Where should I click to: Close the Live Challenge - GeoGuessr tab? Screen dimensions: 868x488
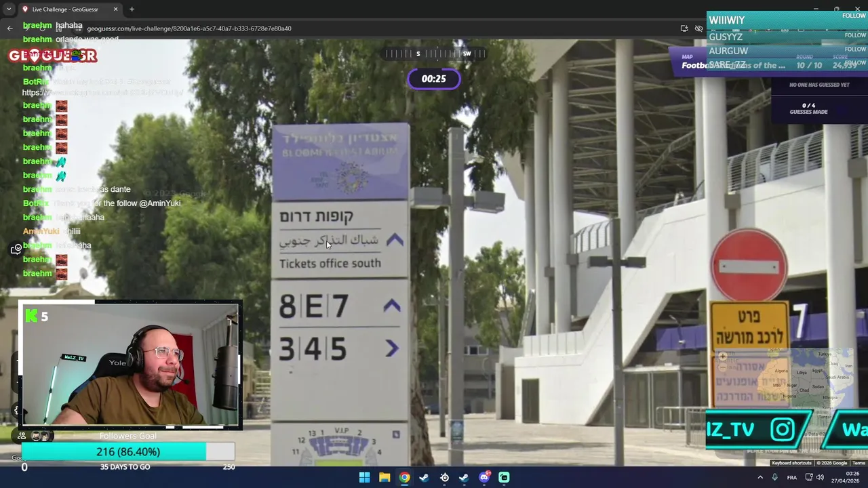115,9
